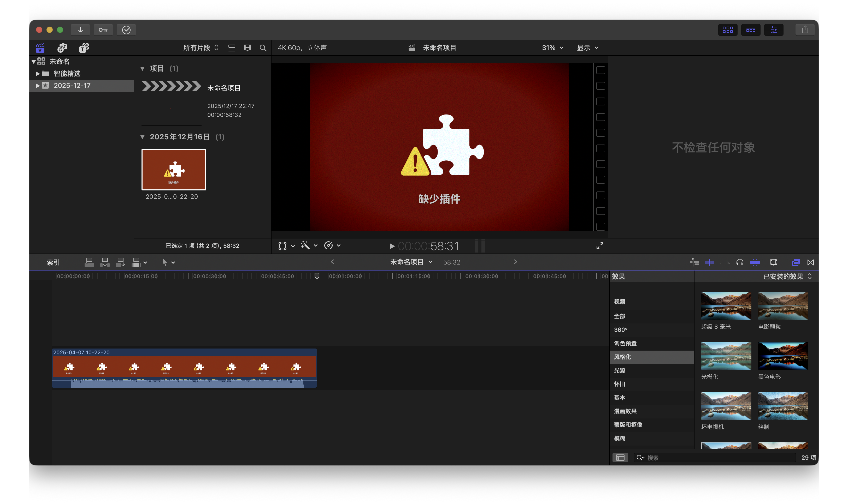Click the keyword editor key icon
This screenshot has width=848, height=504.
(103, 30)
